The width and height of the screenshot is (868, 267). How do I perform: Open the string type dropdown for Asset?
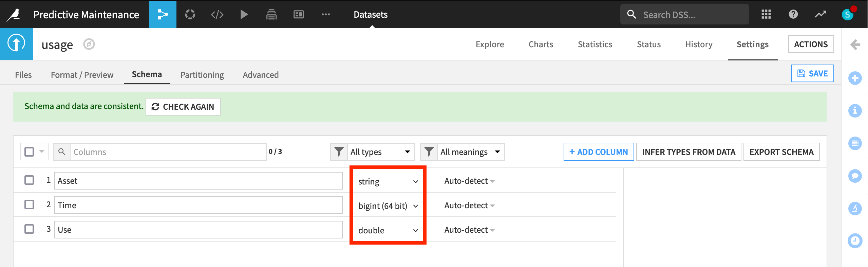[x=388, y=181]
